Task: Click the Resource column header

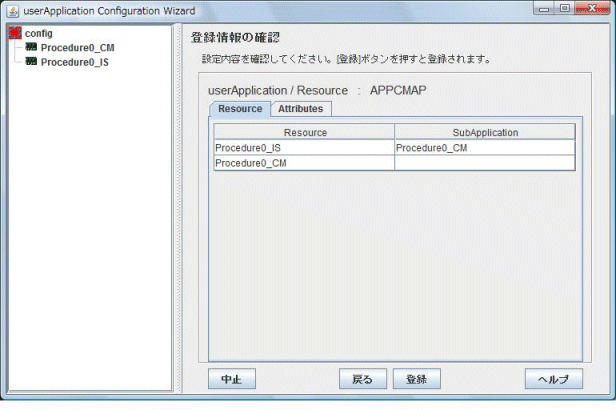Action: point(304,132)
